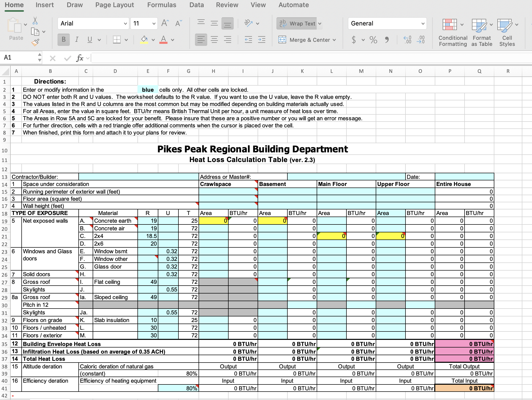
Task: Open the Page Layout tab
Action: 115,5
